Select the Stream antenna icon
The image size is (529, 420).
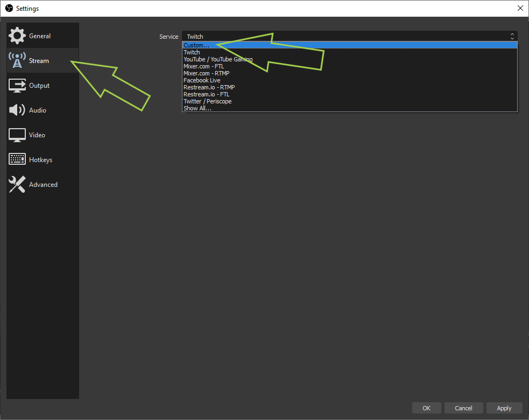(17, 61)
